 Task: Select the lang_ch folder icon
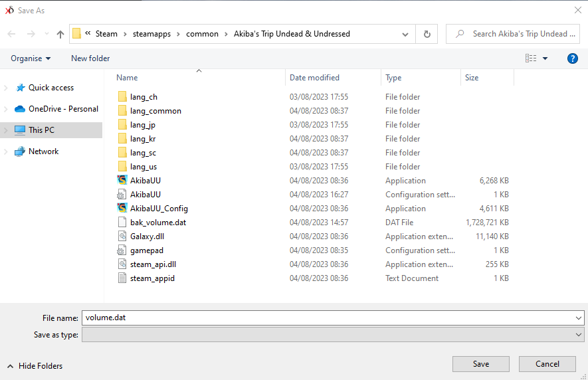click(x=122, y=97)
